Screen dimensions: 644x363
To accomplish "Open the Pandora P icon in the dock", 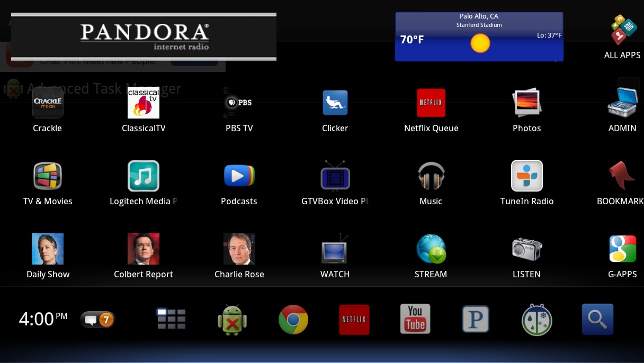I will point(476,319).
